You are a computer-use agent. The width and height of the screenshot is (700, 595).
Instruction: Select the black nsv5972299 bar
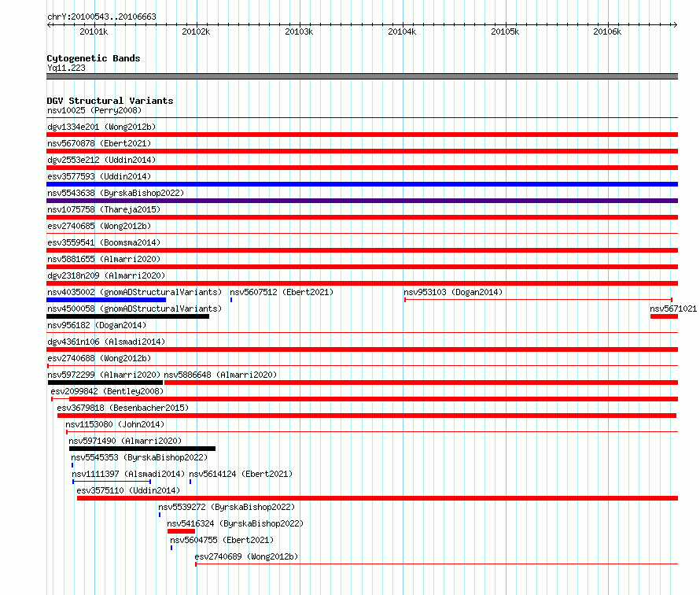(x=105, y=382)
